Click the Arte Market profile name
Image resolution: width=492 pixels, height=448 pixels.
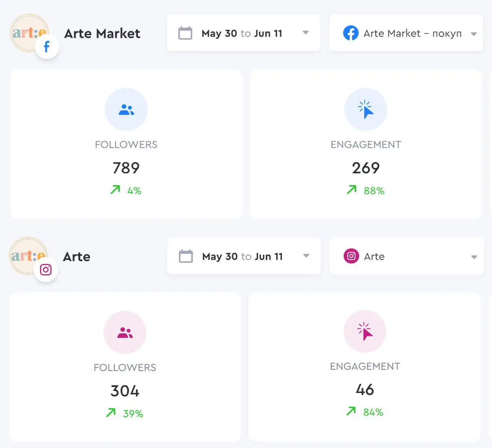tap(102, 34)
